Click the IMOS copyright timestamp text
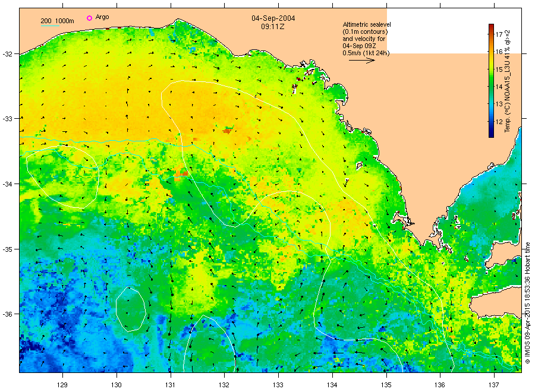 point(527,303)
